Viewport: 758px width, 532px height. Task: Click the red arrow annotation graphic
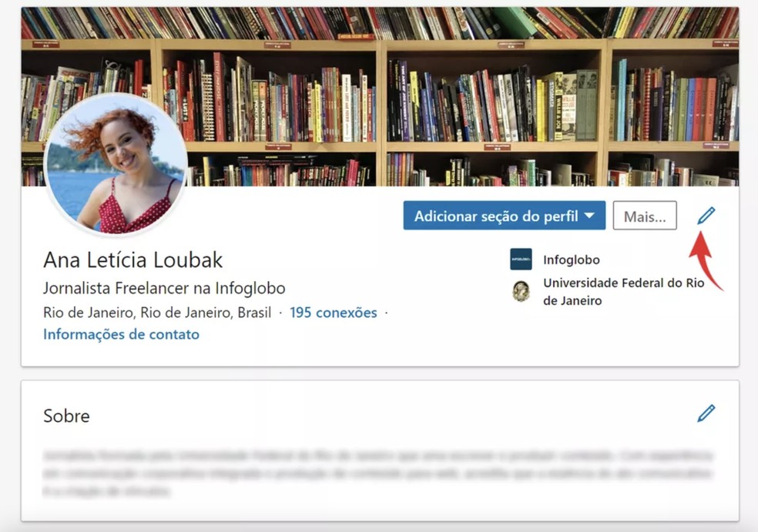click(706, 262)
